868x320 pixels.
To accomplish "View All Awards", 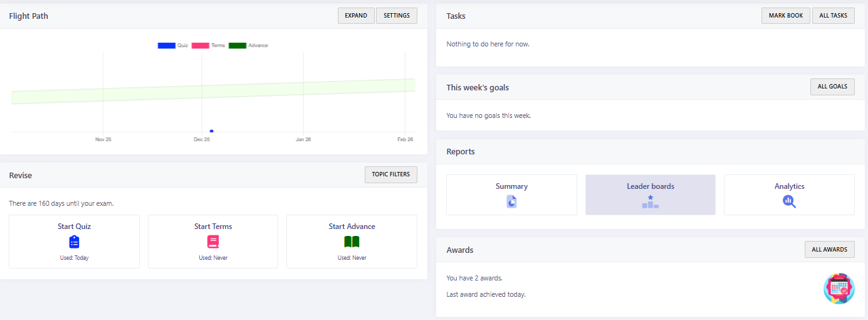I will pyautogui.click(x=829, y=250).
